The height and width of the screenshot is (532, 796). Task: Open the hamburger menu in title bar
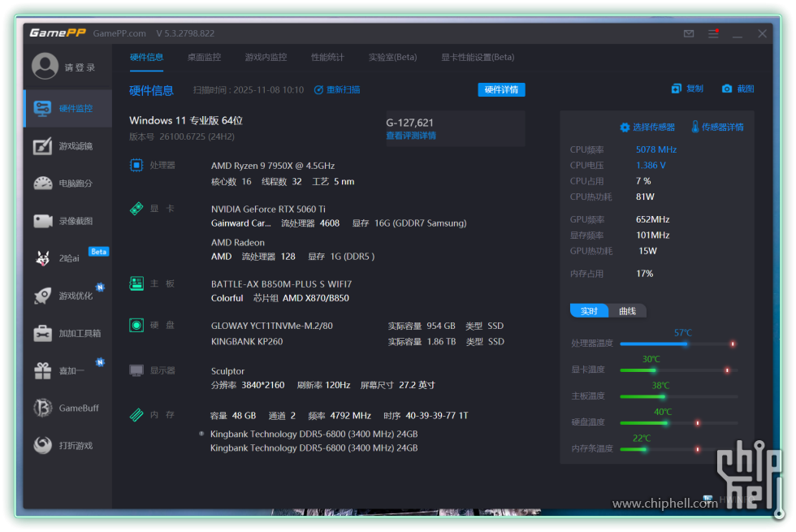click(713, 33)
